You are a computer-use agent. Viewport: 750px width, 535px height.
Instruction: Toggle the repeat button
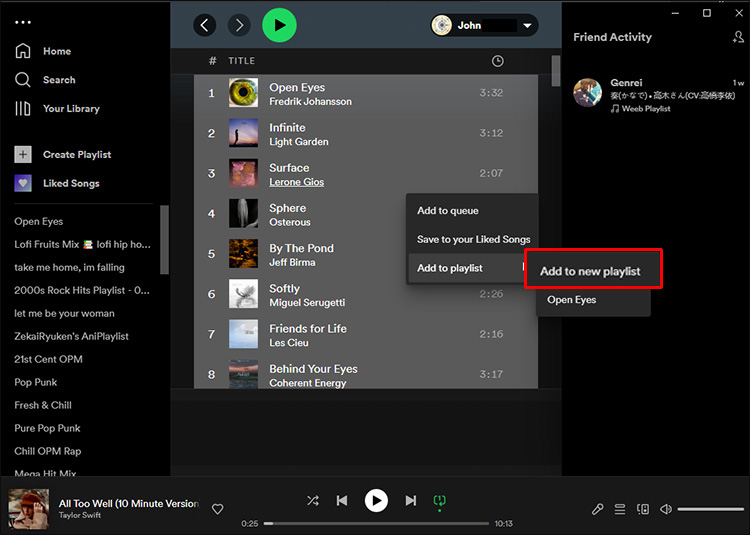click(x=440, y=501)
